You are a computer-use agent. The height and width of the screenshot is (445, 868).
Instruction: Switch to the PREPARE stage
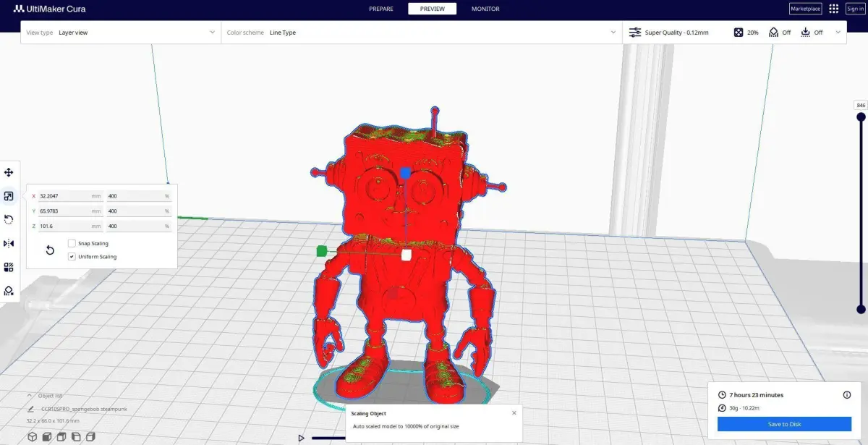(x=381, y=9)
